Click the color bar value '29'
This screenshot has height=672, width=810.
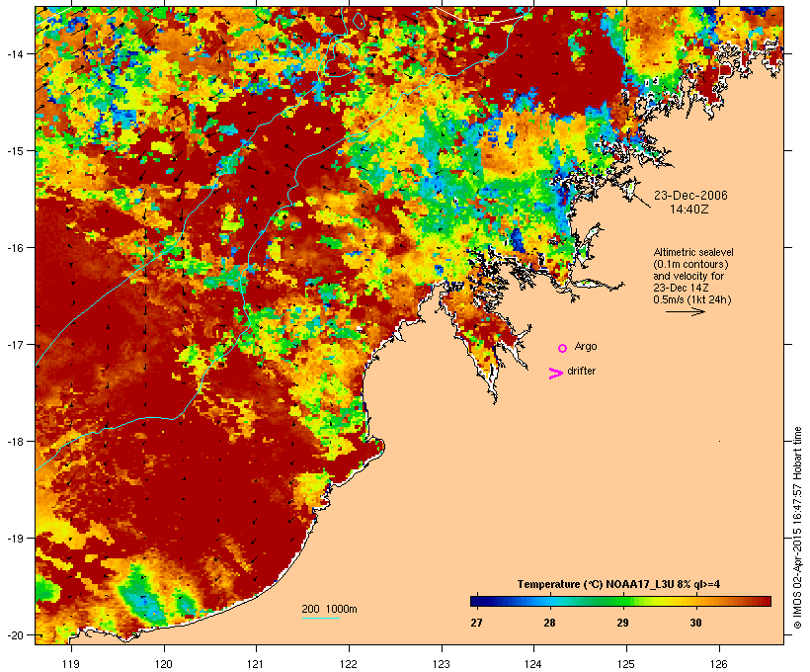[622, 623]
